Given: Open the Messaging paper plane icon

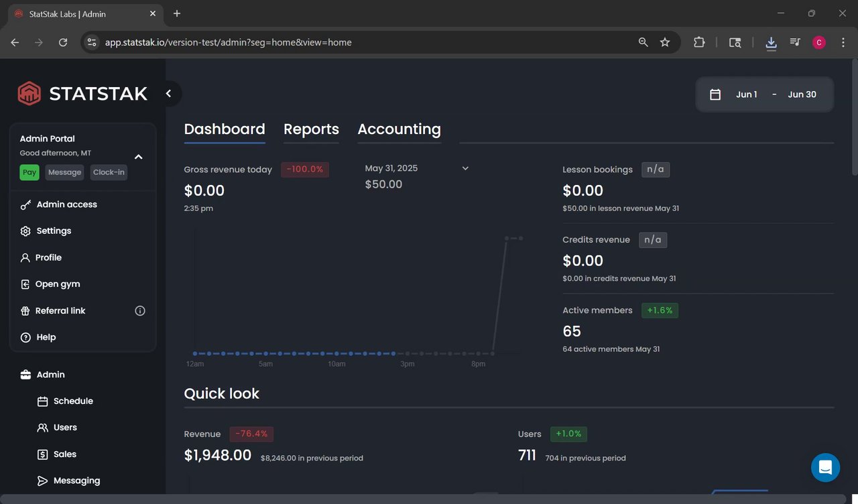Looking at the screenshot, I should [42, 481].
